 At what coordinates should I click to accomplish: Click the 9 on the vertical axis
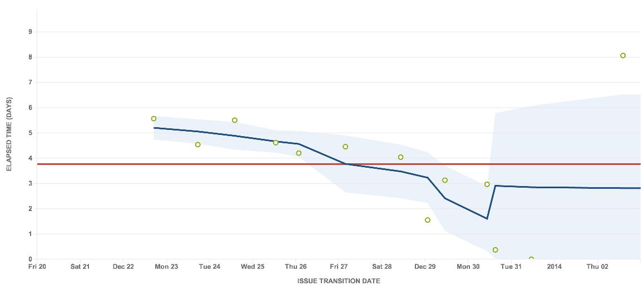(x=30, y=32)
